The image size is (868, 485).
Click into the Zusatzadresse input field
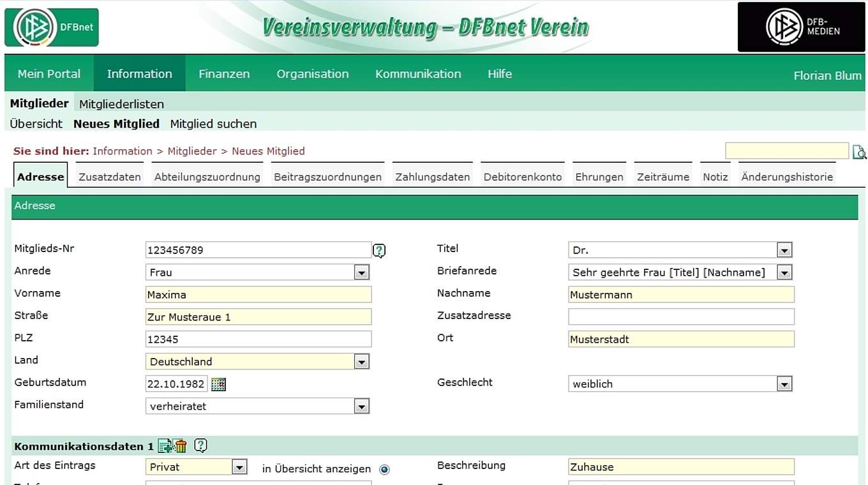coord(681,317)
